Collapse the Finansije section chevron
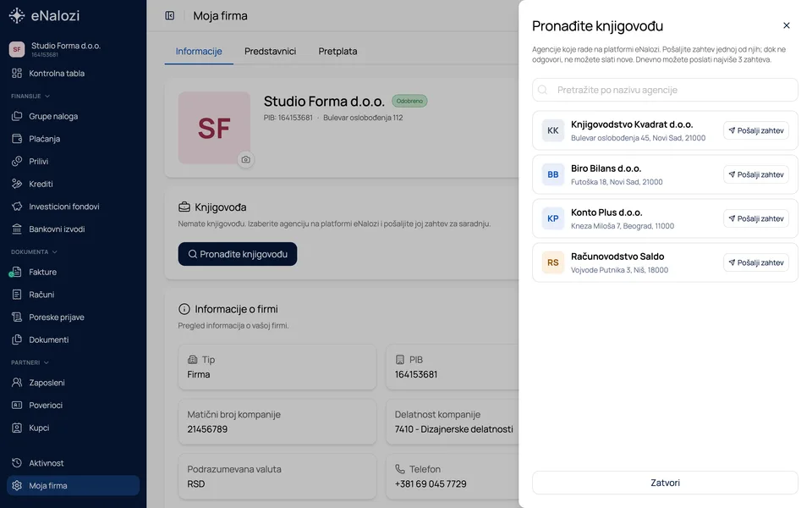 click(47, 97)
